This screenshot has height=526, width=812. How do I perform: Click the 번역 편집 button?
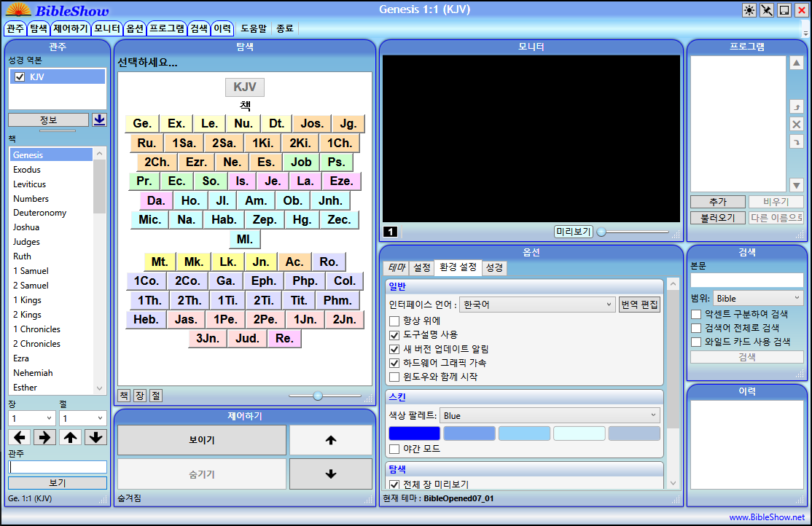(639, 305)
